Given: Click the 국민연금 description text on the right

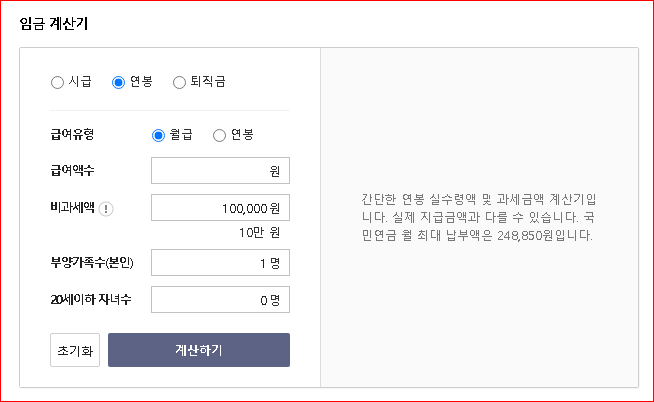Looking at the screenshot, I should coord(478,217).
